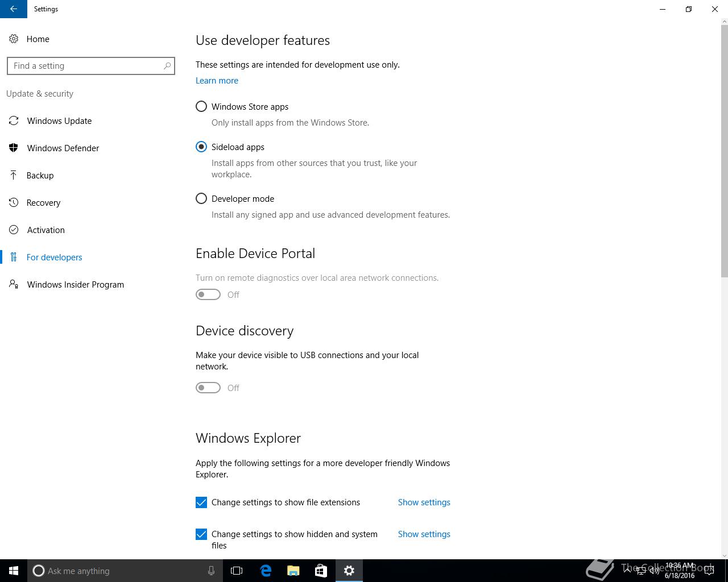Uncheck Change settings to show file extensions
Viewport: 728px width, 582px height.
pyautogui.click(x=201, y=502)
